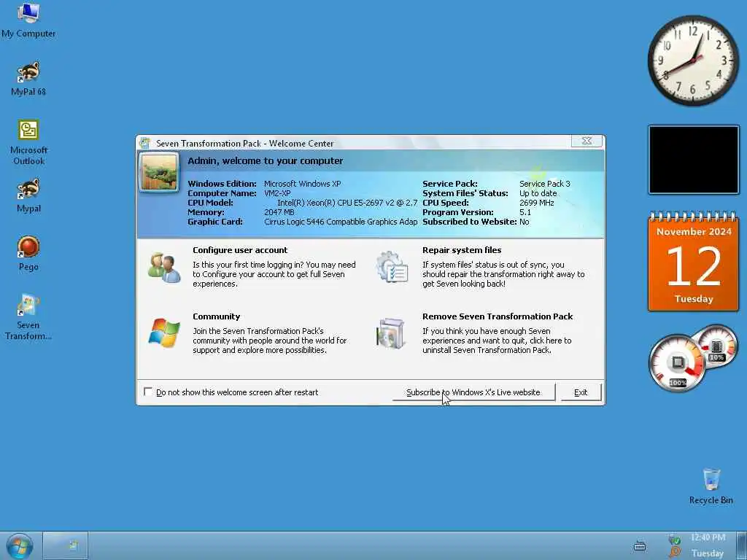The width and height of the screenshot is (747, 560).
Task: Open the My Computer desktop icon
Action: click(x=28, y=20)
